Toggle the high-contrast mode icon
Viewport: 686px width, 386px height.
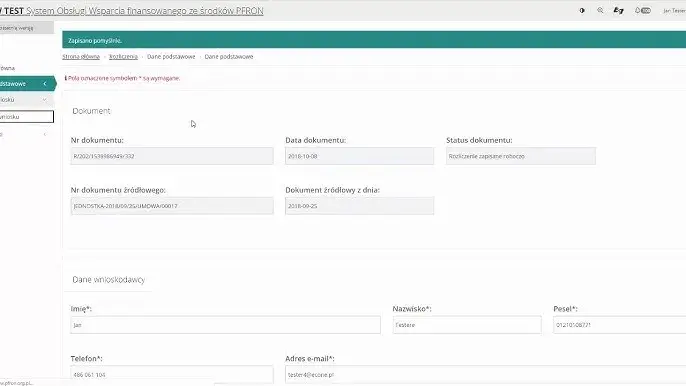tap(582, 11)
